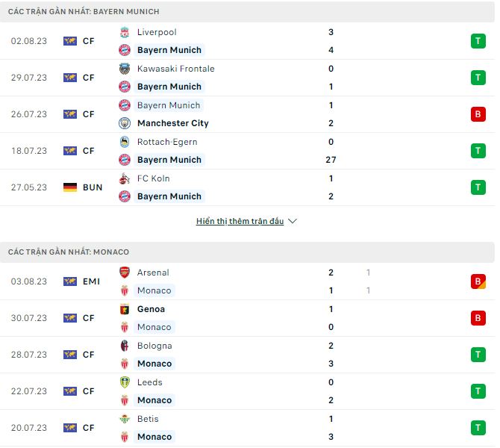The height and width of the screenshot is (448, 500).
Task: Expand more matches with the chevron arrow
Action: pos(293,222)
